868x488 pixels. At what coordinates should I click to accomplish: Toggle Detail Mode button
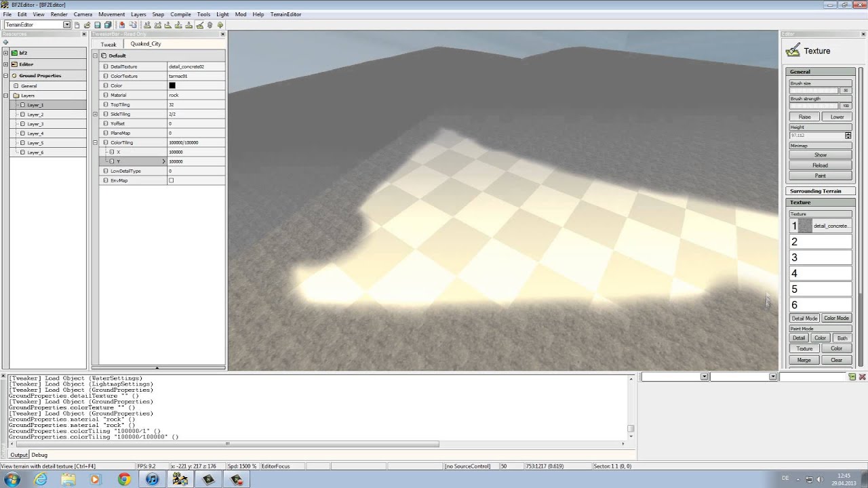(x=804, y=319)
